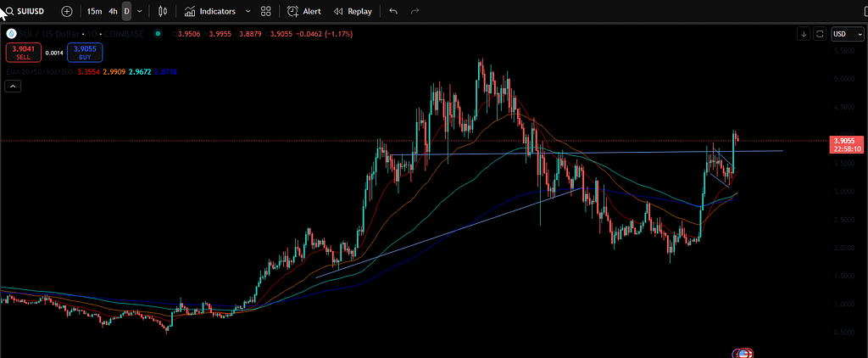Click the red SELL price button
The image size is (868, 358).
pos(20,53)
